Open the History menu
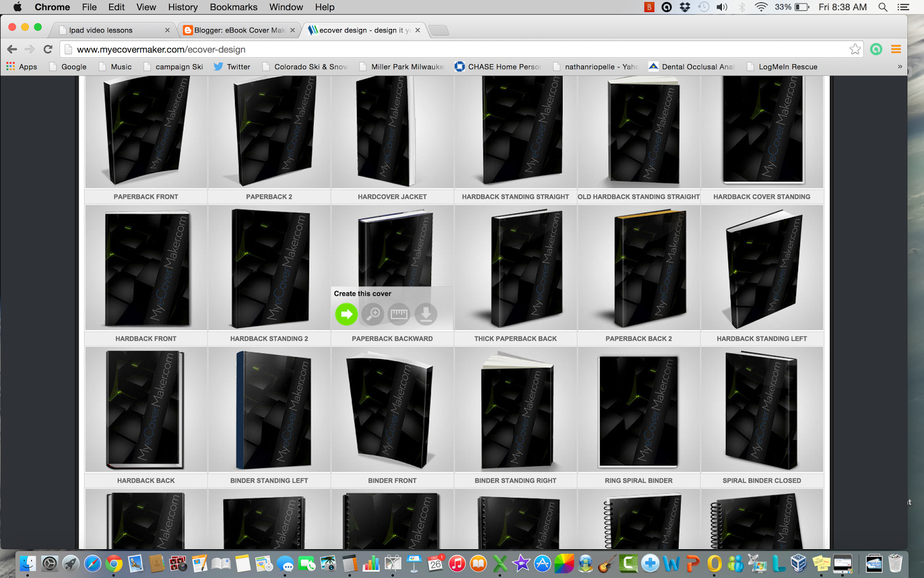This screenshot has height=578, width=924. point(183,7)
